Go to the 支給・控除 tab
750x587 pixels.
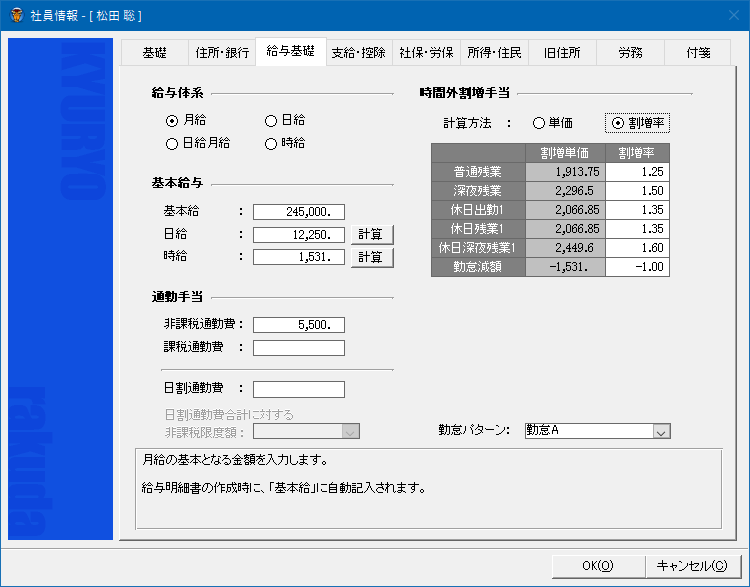(358, 53)
